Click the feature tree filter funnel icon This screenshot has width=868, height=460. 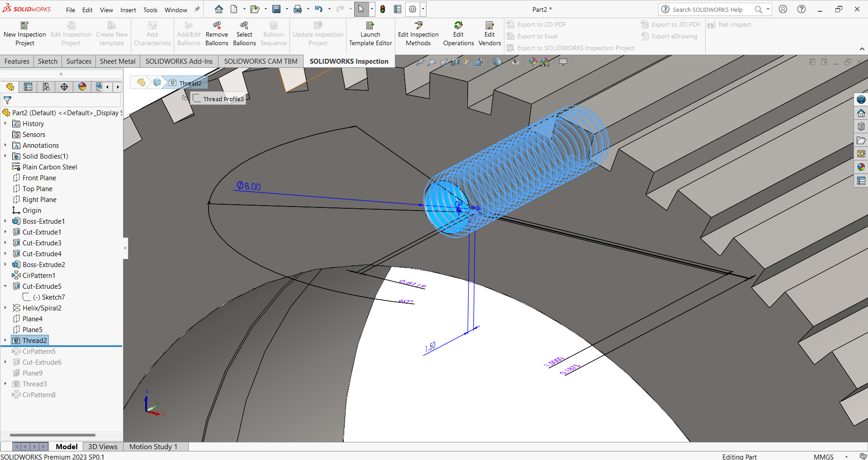pos(7,100)
